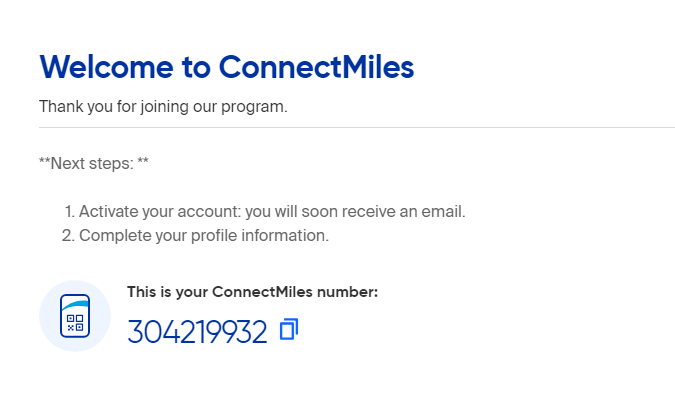Click the Activate your account step
Viewport: 675px width, 397px height.
click(x=272, y=211)
